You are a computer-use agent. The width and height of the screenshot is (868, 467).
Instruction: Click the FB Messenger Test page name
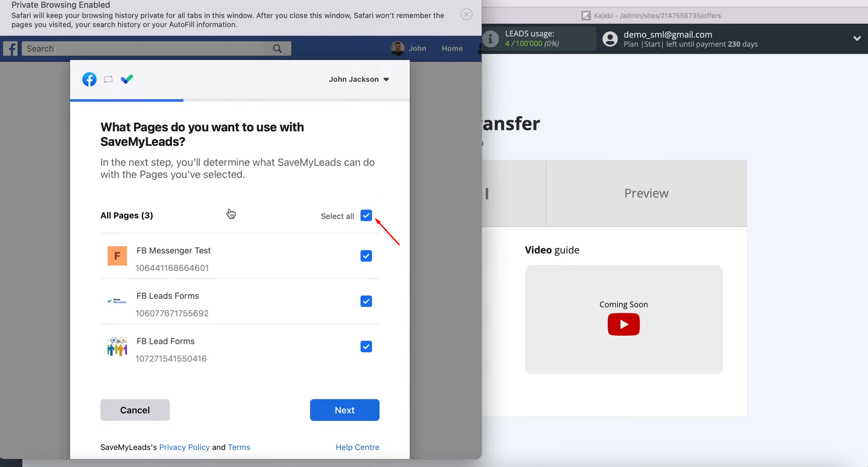(x=174, y=250)
